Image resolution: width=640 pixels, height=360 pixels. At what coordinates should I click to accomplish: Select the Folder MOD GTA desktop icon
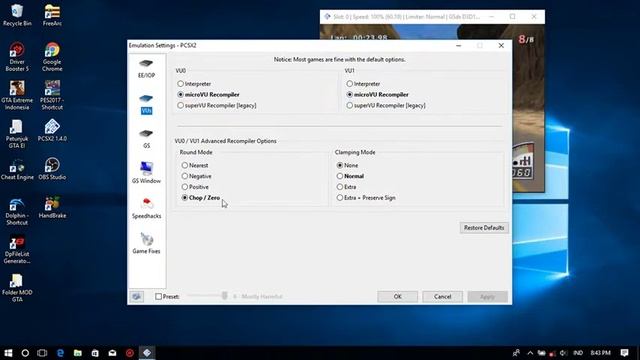17,288
